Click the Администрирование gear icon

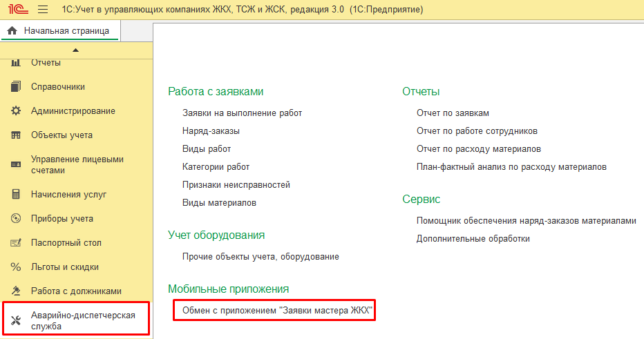coord(16,110)
